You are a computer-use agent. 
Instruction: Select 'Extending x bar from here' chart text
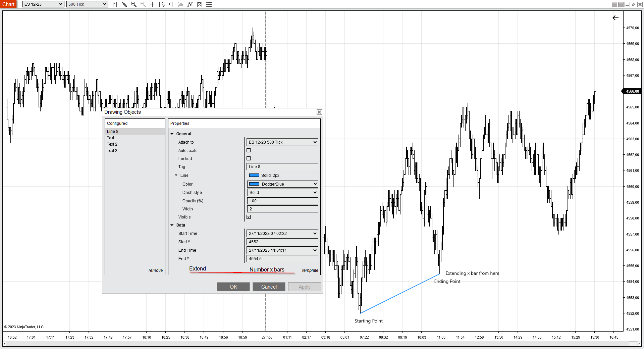[472, 273]
